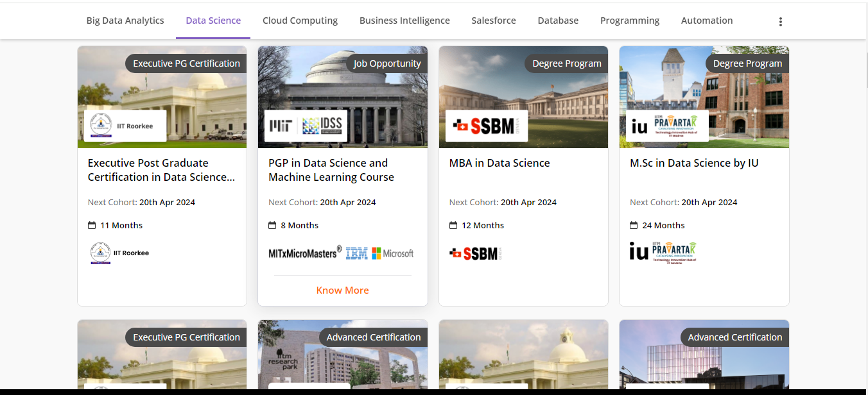Open the three-dot overflow menu
The height and width of the screenshot is (395, 868).
tap(780, 21)
